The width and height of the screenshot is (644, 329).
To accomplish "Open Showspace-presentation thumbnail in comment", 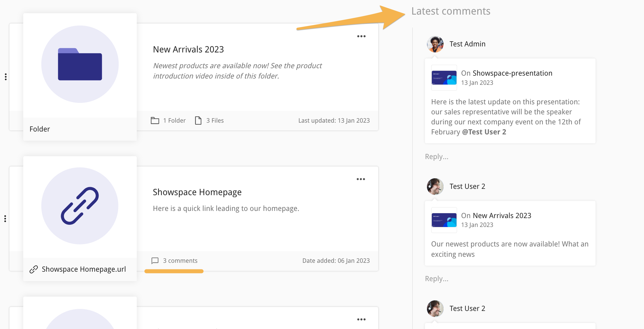I will 444,78.
